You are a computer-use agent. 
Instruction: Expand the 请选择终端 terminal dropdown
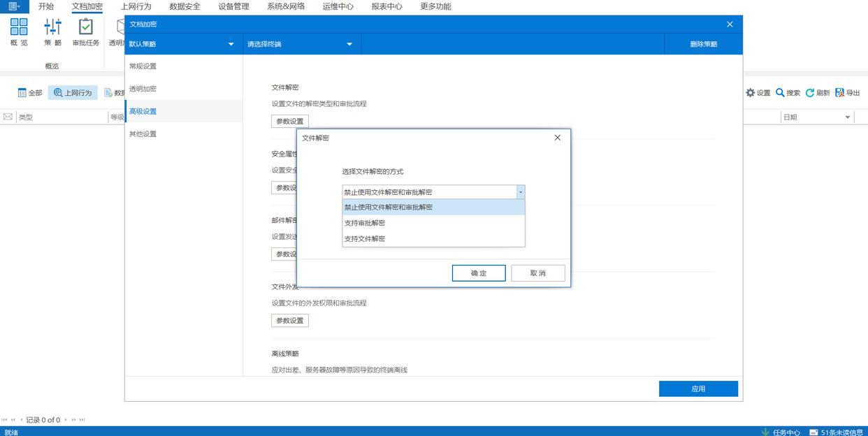pyautogui.click(x=349, y=44)
